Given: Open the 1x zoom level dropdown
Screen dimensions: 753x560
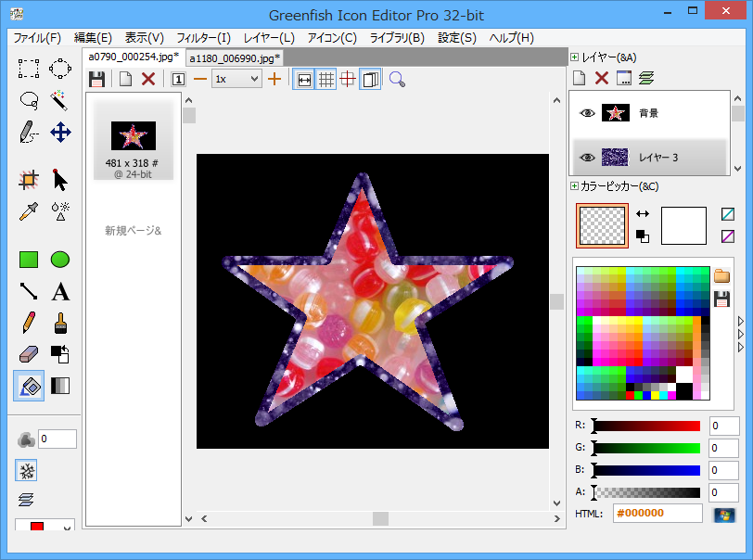Looking at the screenshot, I should pyautogui.click(x=236, y=79).
